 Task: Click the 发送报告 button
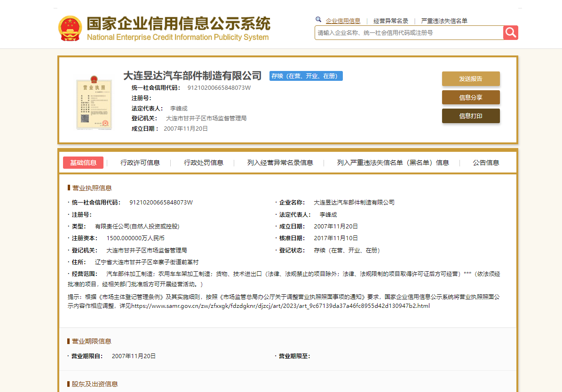(471, 79)
